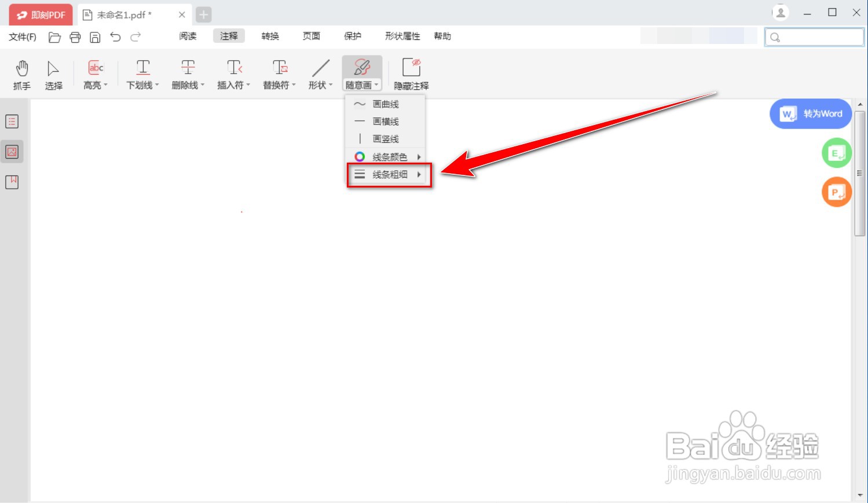Click the search magnifier icon
Image resolution: width=868 pixels, height=503 pixels.
point(775,37)
